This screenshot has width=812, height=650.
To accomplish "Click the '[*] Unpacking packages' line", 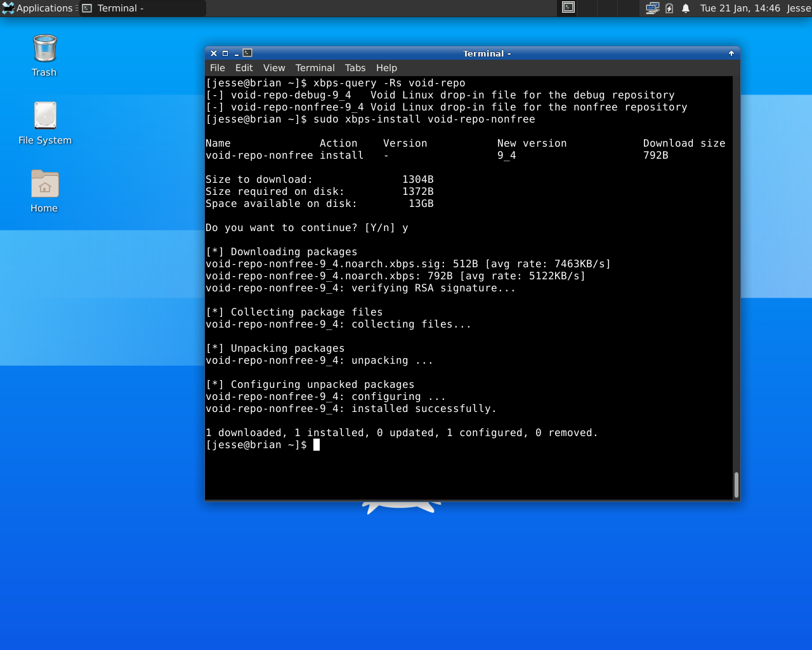I will pyautogui.click(x=275, y=348).
